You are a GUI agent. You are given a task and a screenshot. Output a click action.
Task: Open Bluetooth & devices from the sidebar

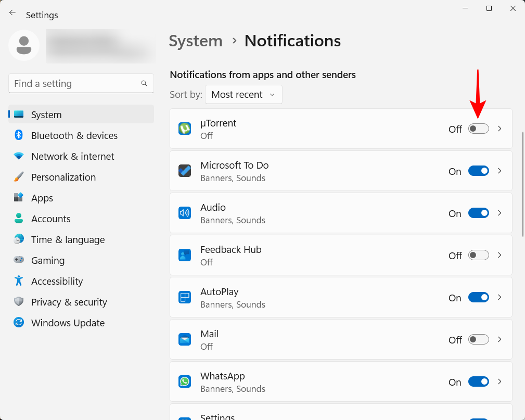click(x=19, y=135)
